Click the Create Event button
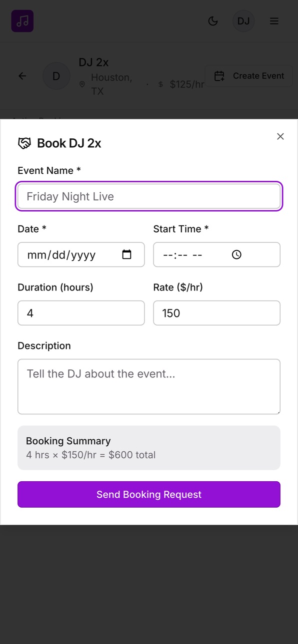298x644 pixels. [x=248, y=76]
